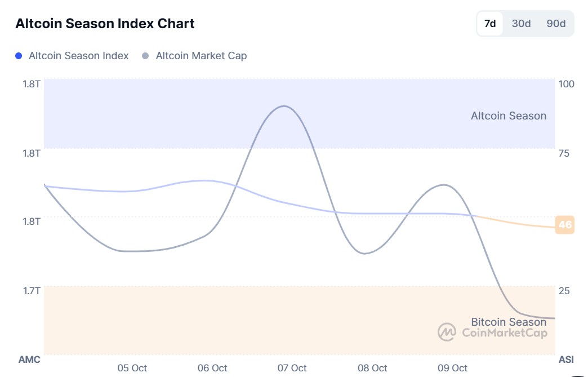Select the 30d time range tab

point(521,24)
